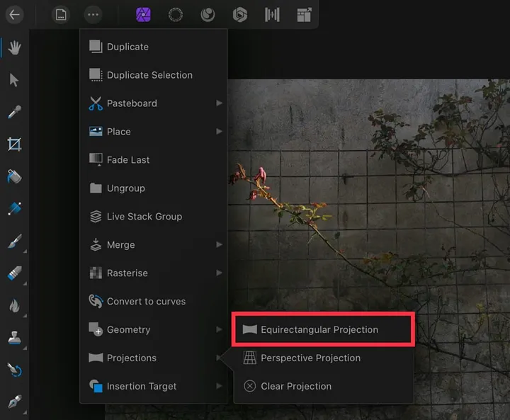510x420 pixels.
Task: Expand the Pasteboard submenu
Action: [154, 103]
